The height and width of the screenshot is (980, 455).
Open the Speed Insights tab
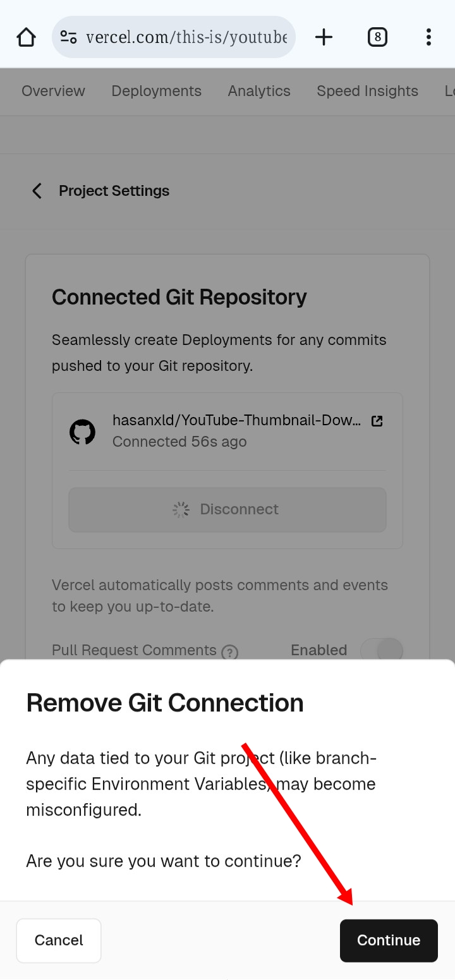pos(367,91)
